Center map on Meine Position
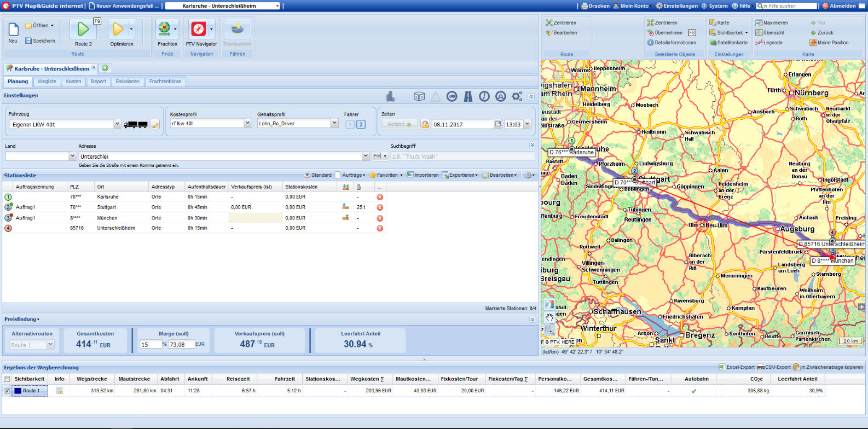This screenshot has height=429, width=868. pyautogui.click(x=829, y=43)
